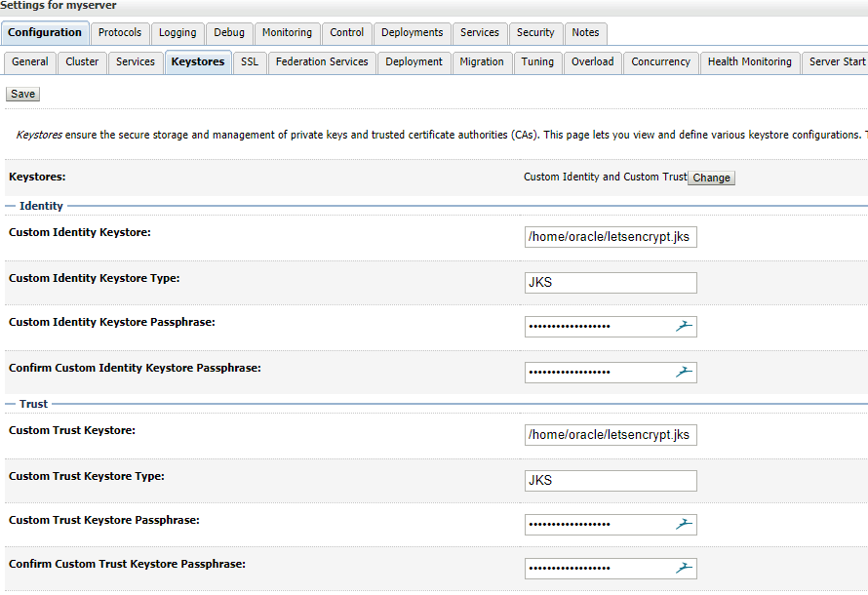Focus the Custom Trust Keystore path field
This screenshot has height=595, width=868.
(611, 435)
